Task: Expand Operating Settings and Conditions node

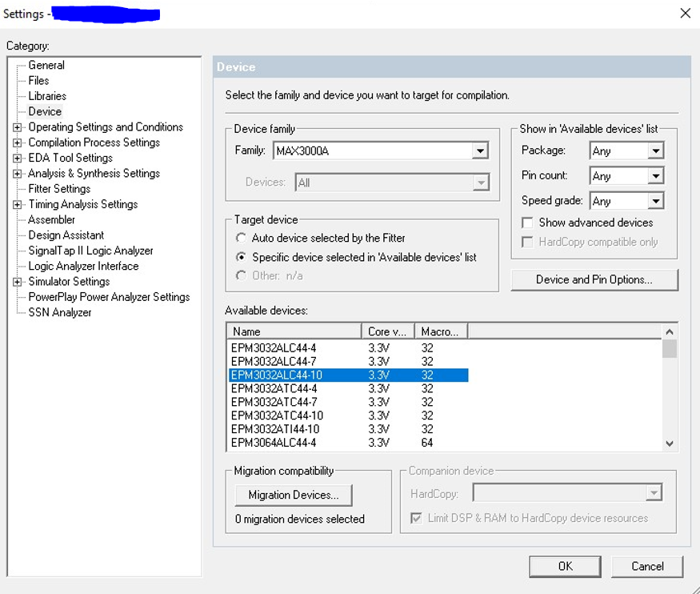Action: tap(17, 127)
